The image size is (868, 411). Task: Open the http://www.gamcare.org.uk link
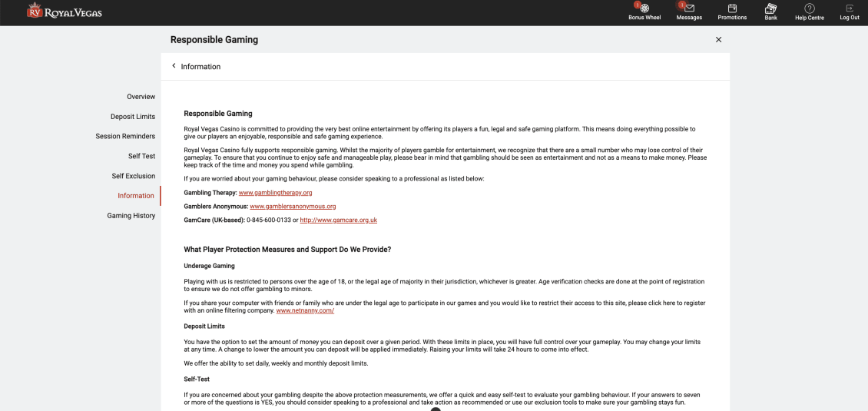(338, 220)
